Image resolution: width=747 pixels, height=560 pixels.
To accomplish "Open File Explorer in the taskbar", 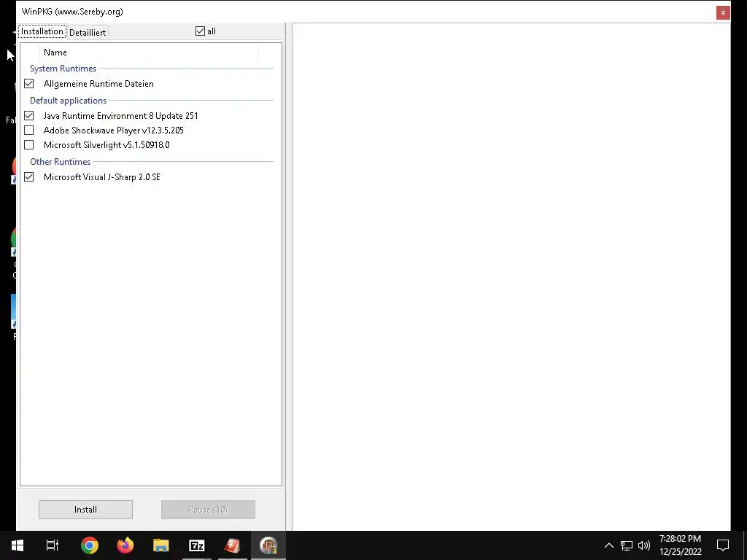I will [161, 545].
